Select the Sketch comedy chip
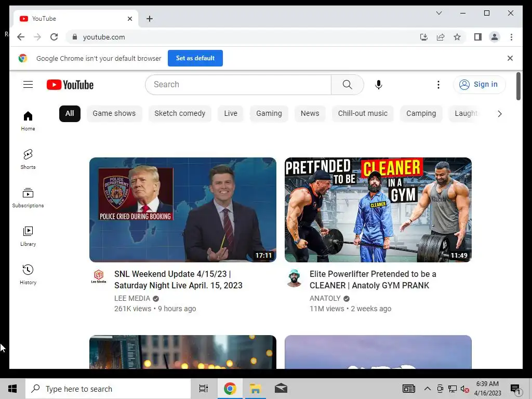The image size is (532, 399). (180, 113)
